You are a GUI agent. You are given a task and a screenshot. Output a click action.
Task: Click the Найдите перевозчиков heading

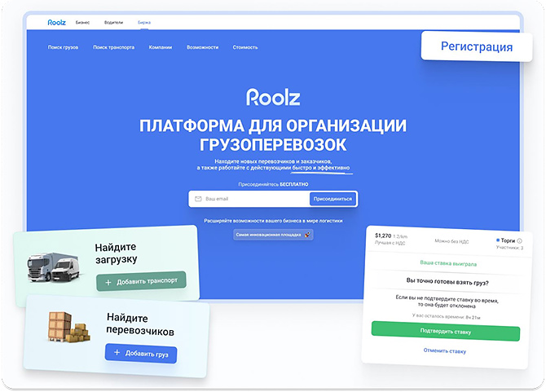pyautogui.click(x=140, y=324)
